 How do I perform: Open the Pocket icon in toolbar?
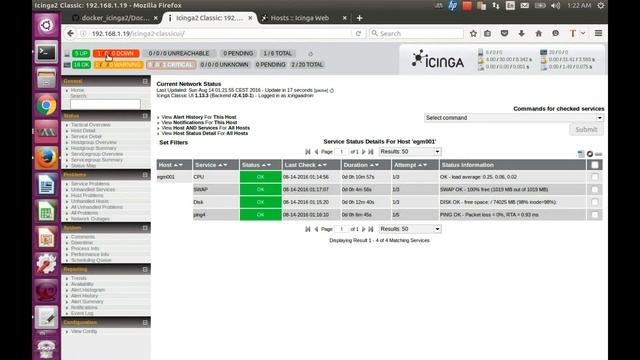pyautogui.click(x=504, y=33)
